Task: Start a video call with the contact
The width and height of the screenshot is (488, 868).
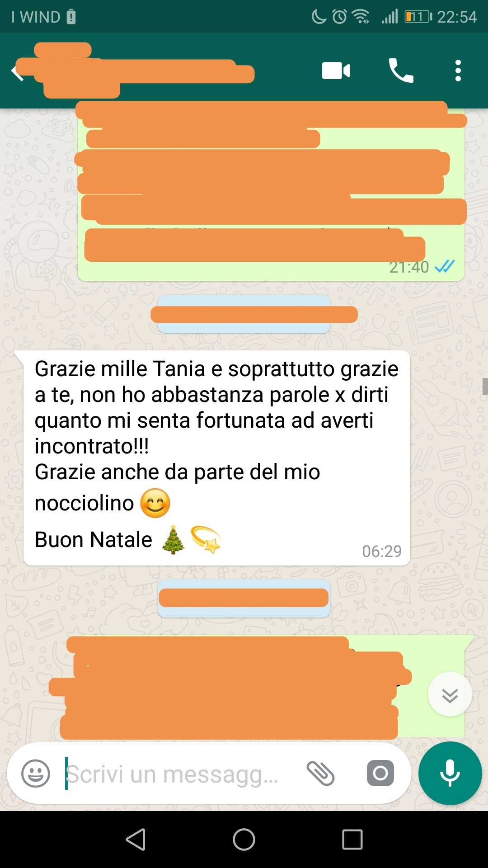Action: [x=336, y=71]
